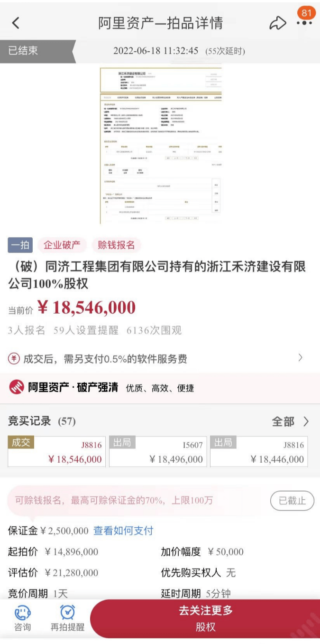The image size is (320, 644).
Task: Tap the 已截止 button
Action: click(292, 501)
